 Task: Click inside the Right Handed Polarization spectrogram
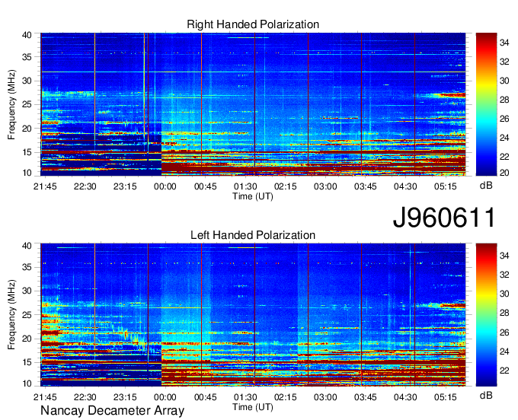(x=253, y=104)
